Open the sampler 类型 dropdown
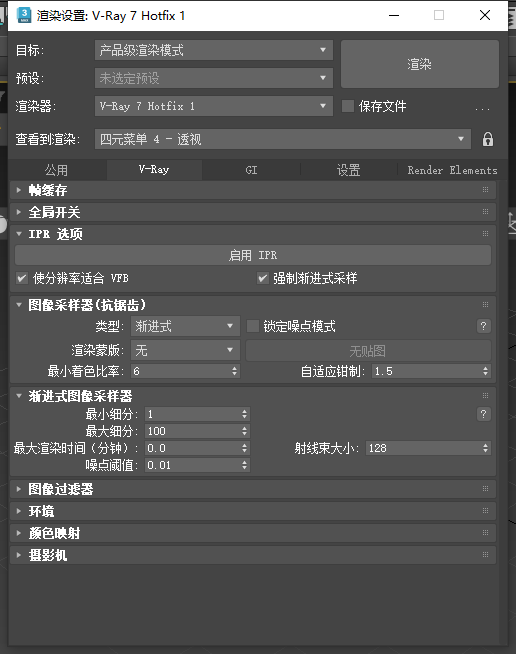Viewport: 516px width, 654px height. (185, 326)
